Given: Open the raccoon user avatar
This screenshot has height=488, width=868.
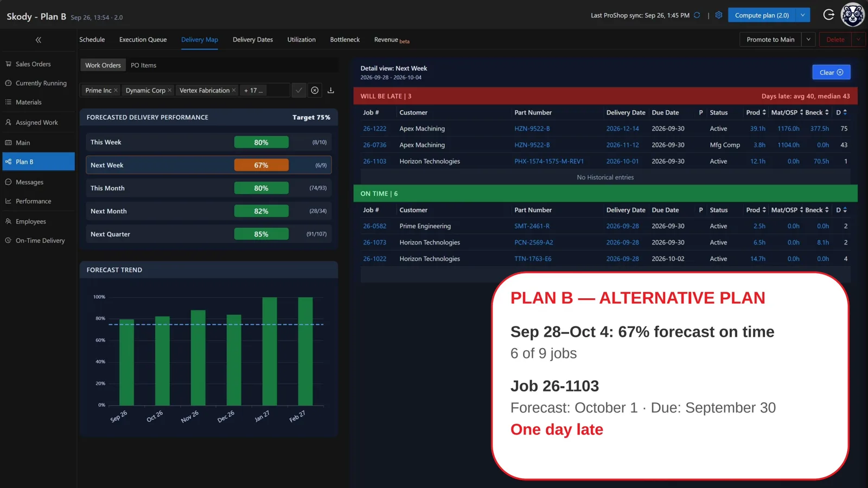Looking at the screenshot, I should click(853, 15).
